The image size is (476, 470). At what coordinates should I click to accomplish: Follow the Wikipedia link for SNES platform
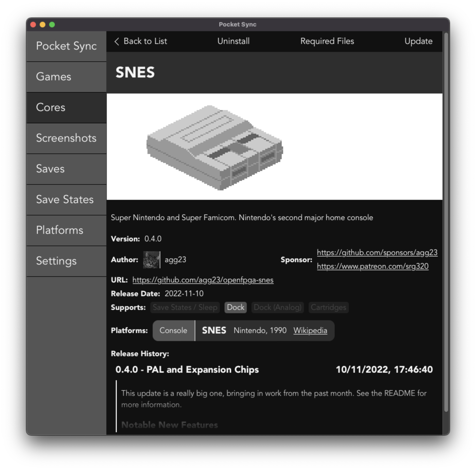[x=310, y=330]
